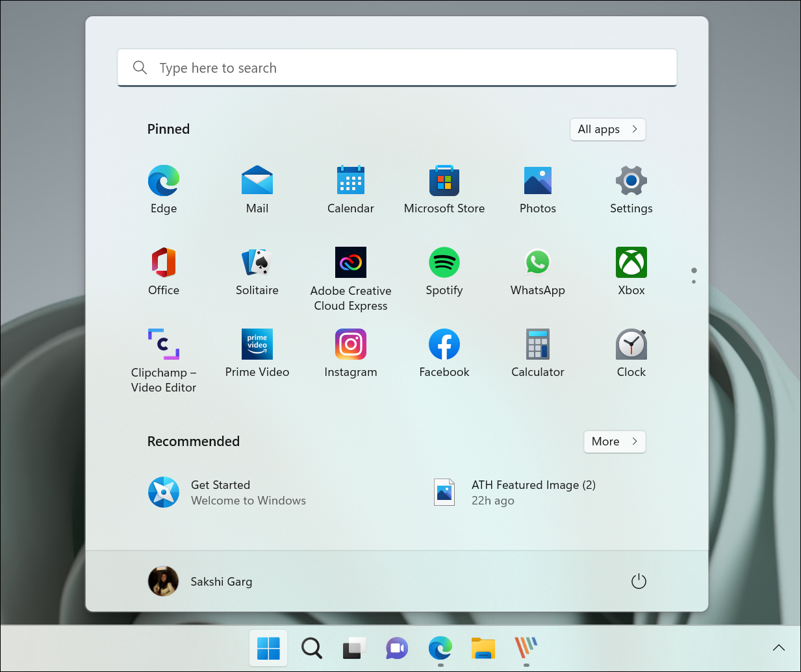801x672 pixels.
Task: Open Microsoft Store from pinned apps
Action: (x=444, y=189)
